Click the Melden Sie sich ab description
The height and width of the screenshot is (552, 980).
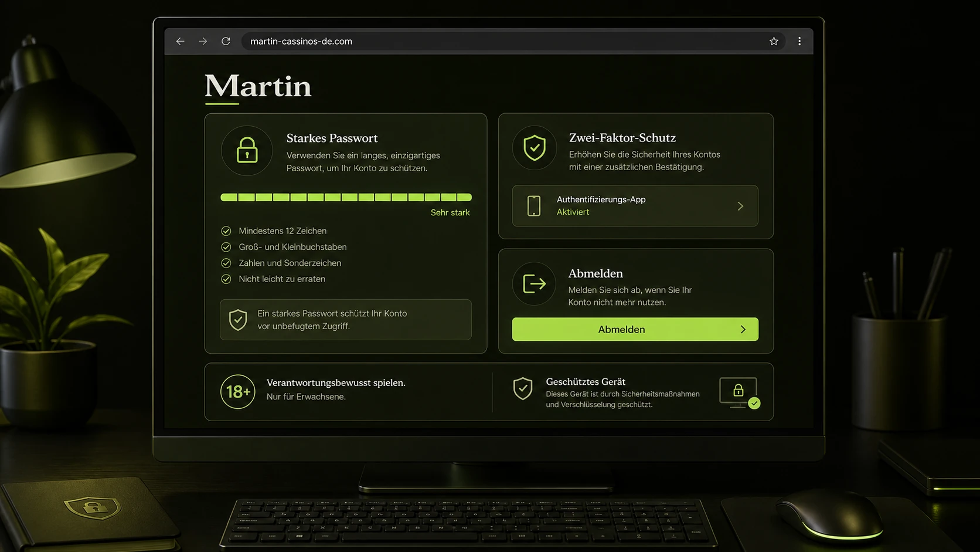point(630,296)
